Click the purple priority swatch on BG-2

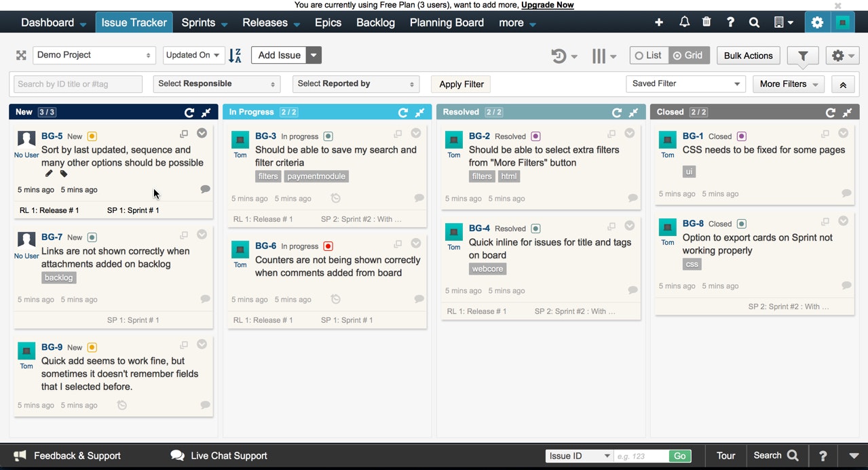tap(535, 136)
